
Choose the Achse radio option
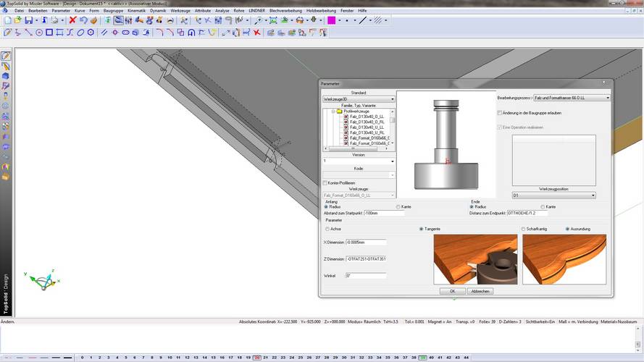tap(327, 229)
